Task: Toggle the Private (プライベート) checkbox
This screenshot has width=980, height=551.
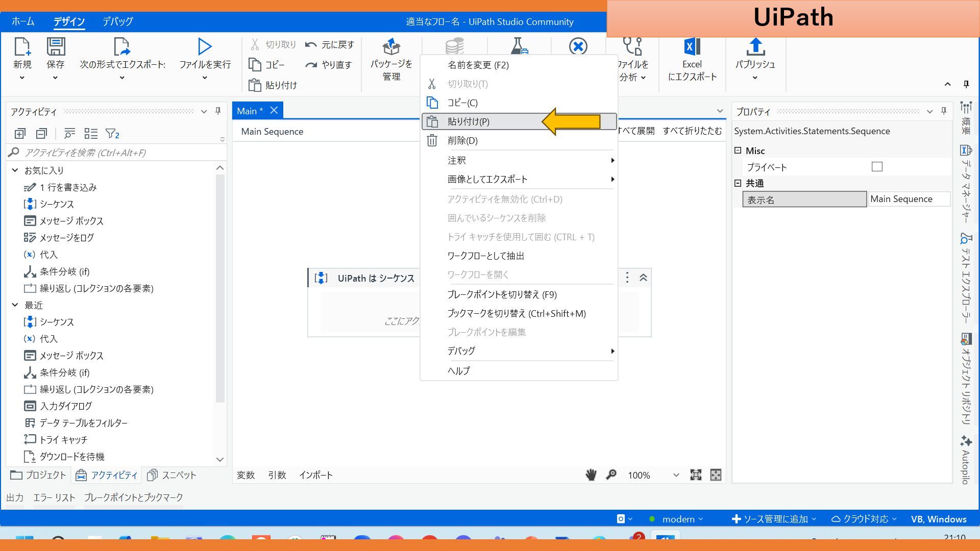Action: pyautogui.click(x=876, y=167)
